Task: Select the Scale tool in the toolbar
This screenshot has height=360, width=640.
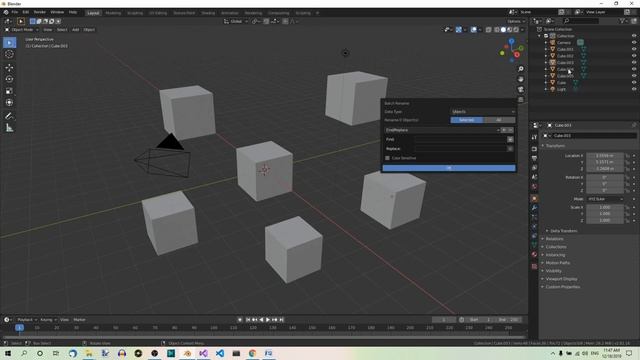Action: tap(9, 91)
